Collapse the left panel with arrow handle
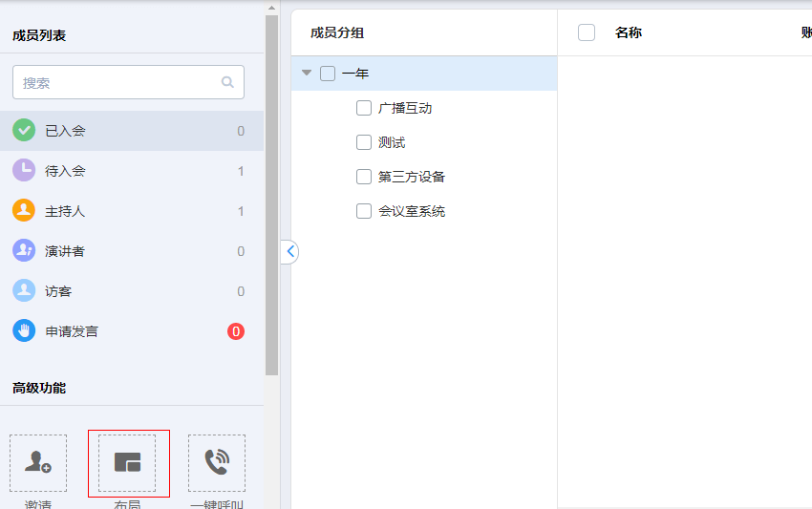Viewport: 812px width, 509px height. coord(290,252)
